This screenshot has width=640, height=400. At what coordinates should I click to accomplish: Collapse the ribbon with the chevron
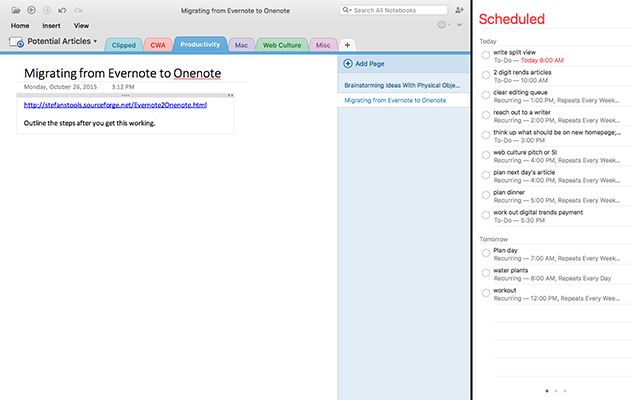point(459,25)
